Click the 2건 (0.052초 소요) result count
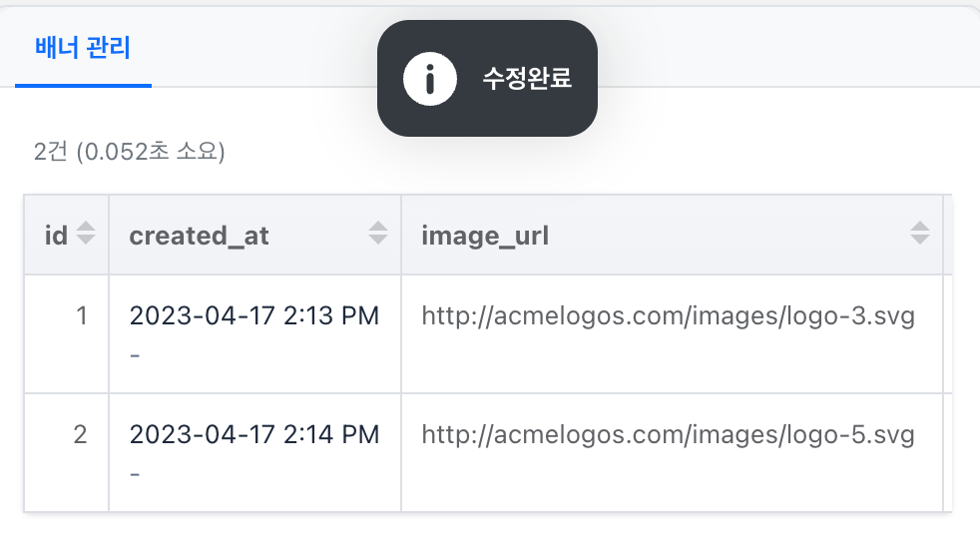980x545 pixels. click(130, 152)
